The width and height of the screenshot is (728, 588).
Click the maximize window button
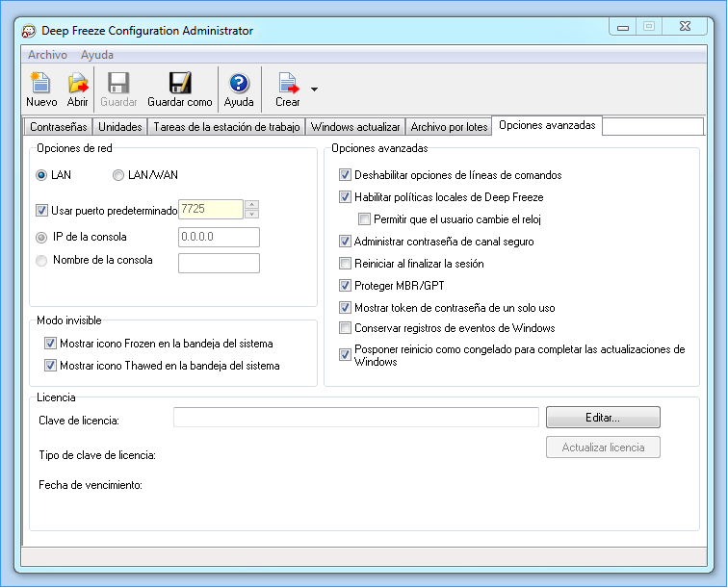coord(649,26)
